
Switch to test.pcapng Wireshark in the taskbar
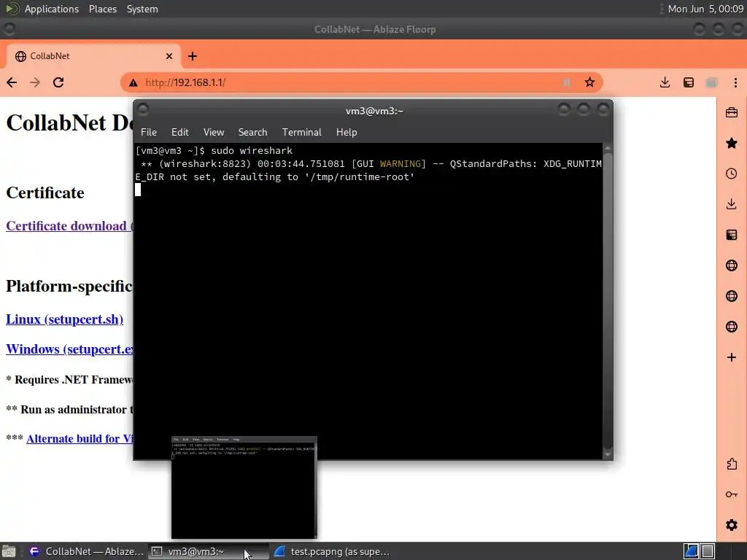click(x=332, y=551)
